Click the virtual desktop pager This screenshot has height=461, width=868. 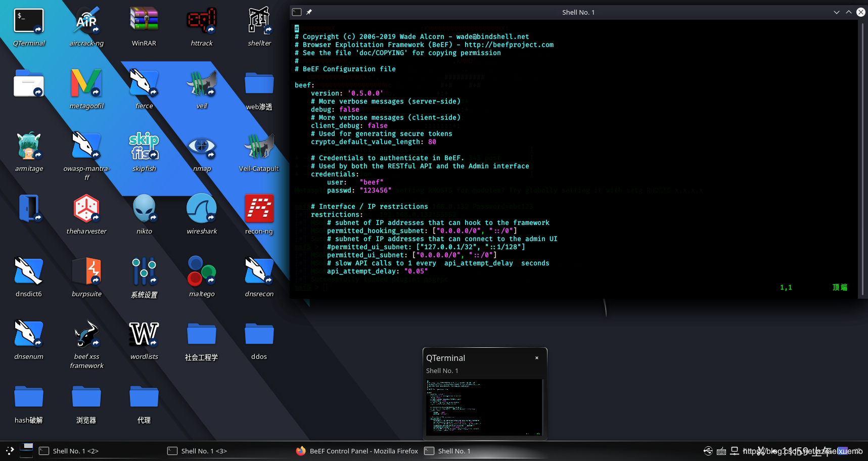pos(26,450)
